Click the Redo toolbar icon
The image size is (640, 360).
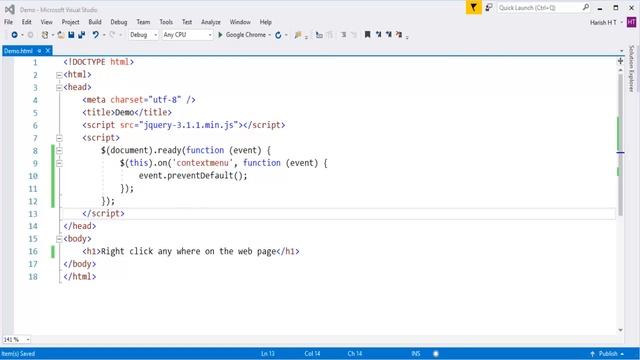coord(112,35)
